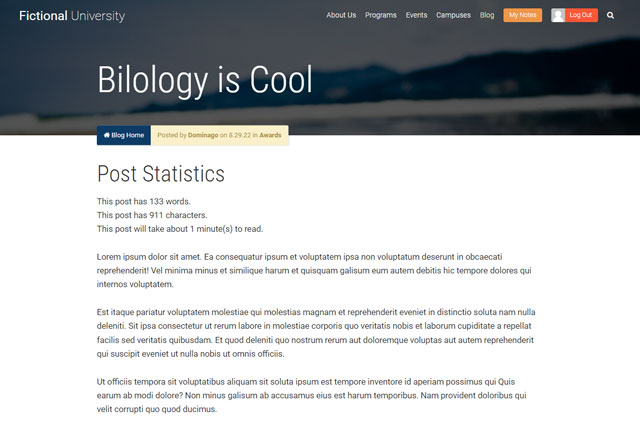Open the My Notes button

[x=522, y=15]
